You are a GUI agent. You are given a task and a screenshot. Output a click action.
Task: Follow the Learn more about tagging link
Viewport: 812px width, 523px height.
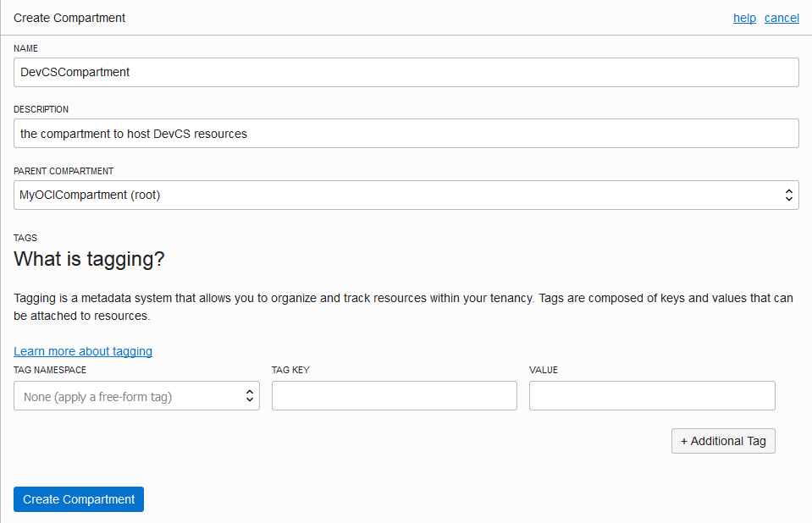(83, 351)
